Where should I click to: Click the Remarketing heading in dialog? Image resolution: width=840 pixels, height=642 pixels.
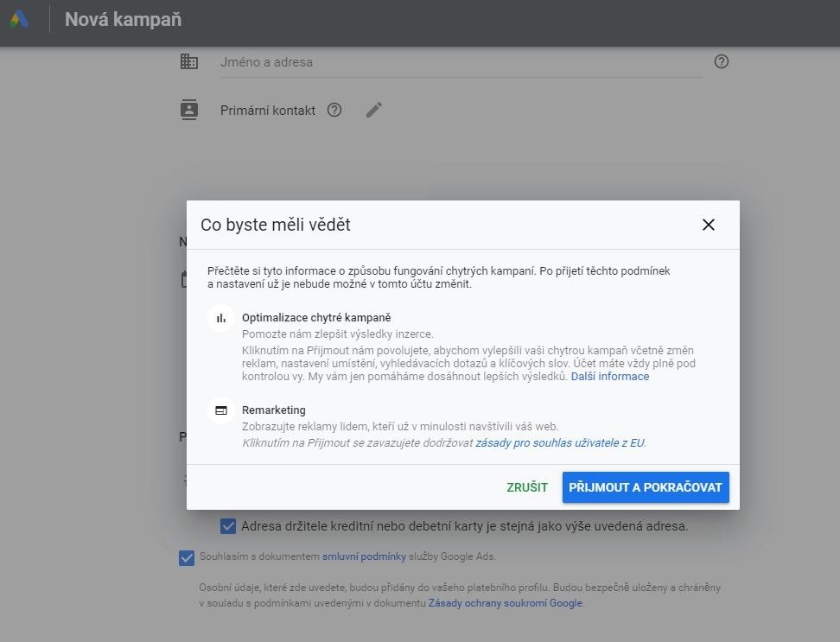274,410
